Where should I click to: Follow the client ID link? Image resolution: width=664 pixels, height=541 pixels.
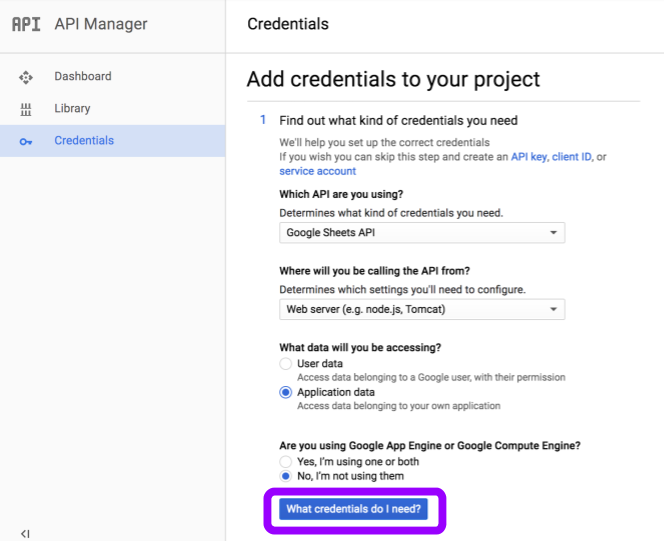pyautogui.click(x=571, y=157)
